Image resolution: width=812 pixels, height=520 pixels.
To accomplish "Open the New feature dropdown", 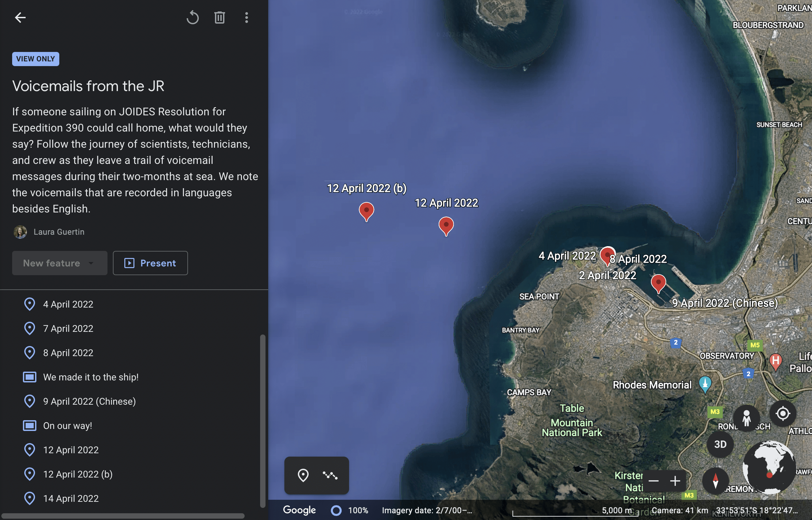I will (60, 263).
